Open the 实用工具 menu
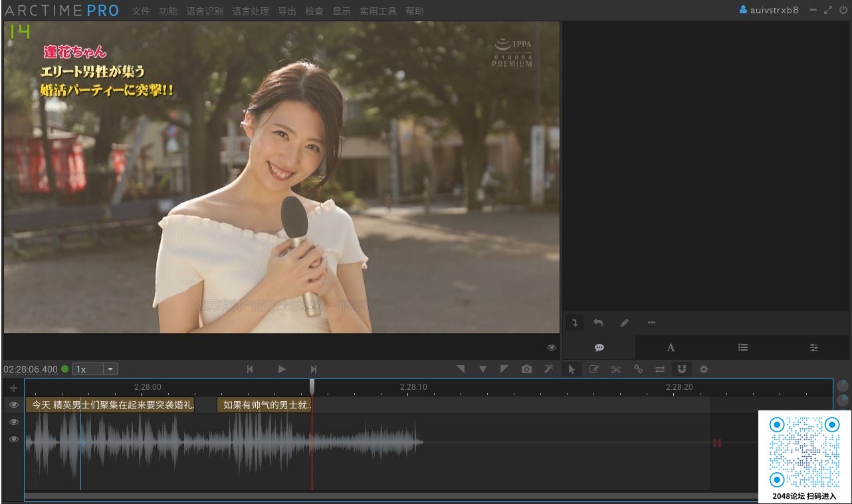This screenshot has height=504, width=852. (x=378, y=11)
